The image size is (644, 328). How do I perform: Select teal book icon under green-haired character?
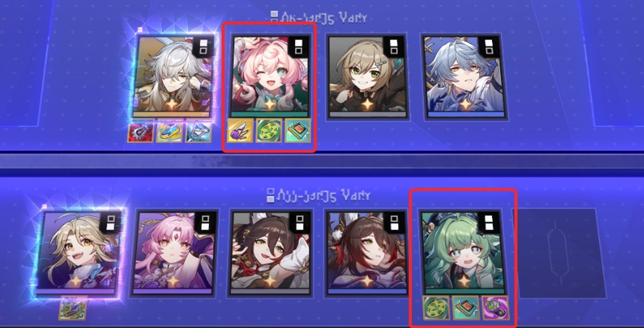pyautogui.click(x=465, y=307)
